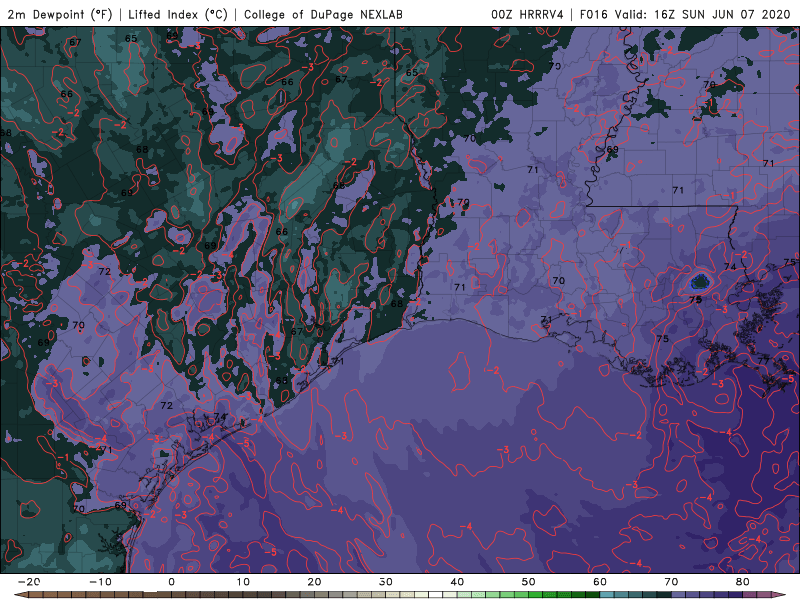The width and height of the screenshot is (800, 600).
Task: Click the -10 label on the color scale
Action: (x=100, y=582)
